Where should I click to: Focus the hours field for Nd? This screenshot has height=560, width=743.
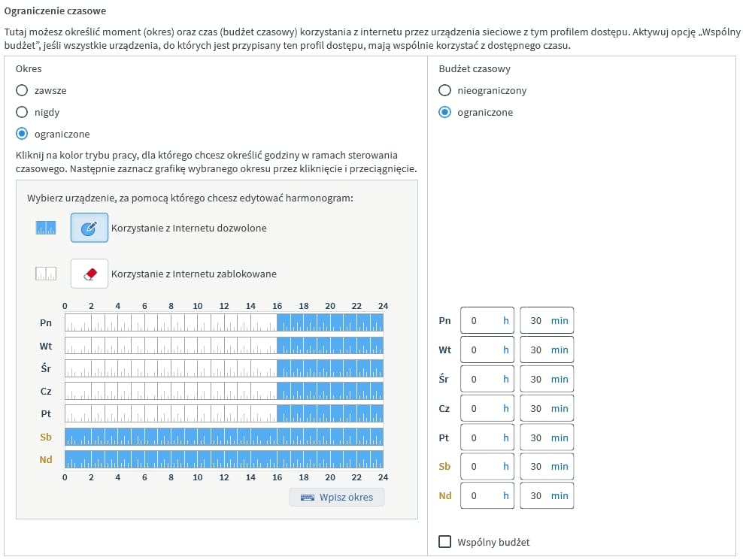(487, 496)
